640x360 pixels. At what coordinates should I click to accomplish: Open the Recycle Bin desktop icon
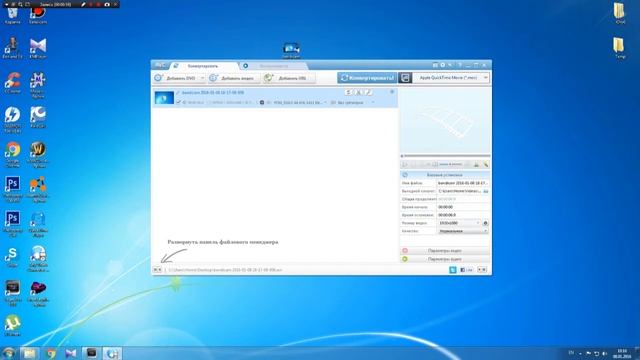click(12, 16)
